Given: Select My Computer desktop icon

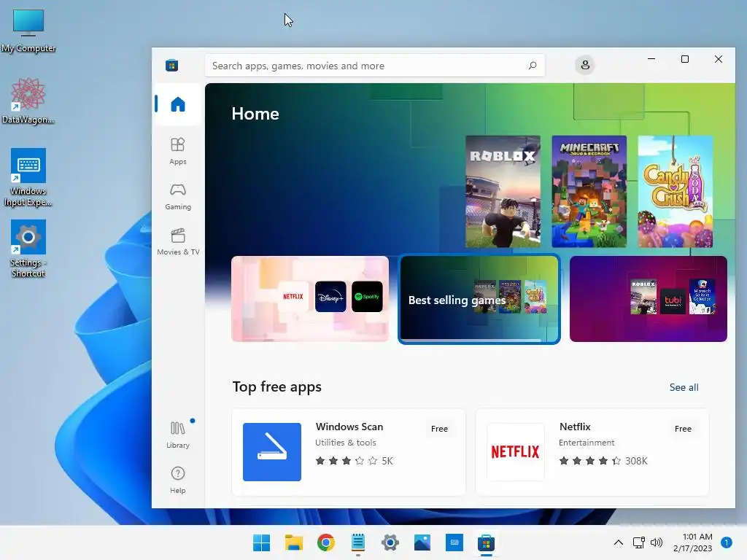Looking at the screenshot, I should [28, 31].
